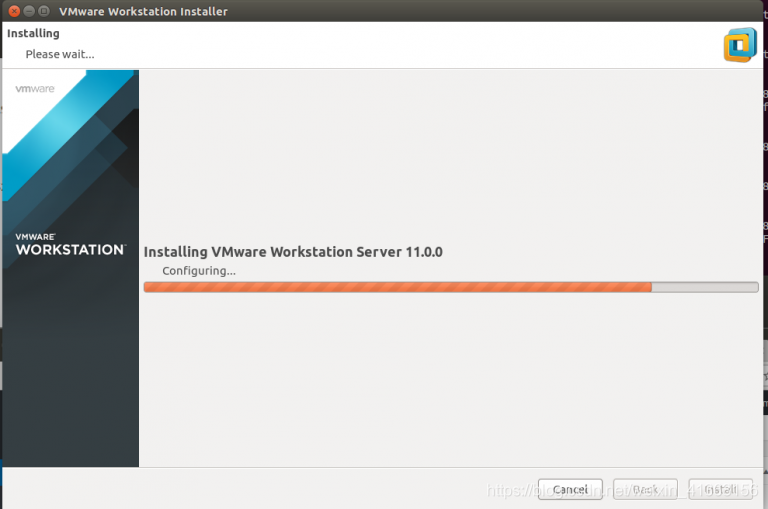Image resolution: width=768 pixels, height=509 pixels.
Task: Maximize the installer window
Action: [x=44, y=11]
